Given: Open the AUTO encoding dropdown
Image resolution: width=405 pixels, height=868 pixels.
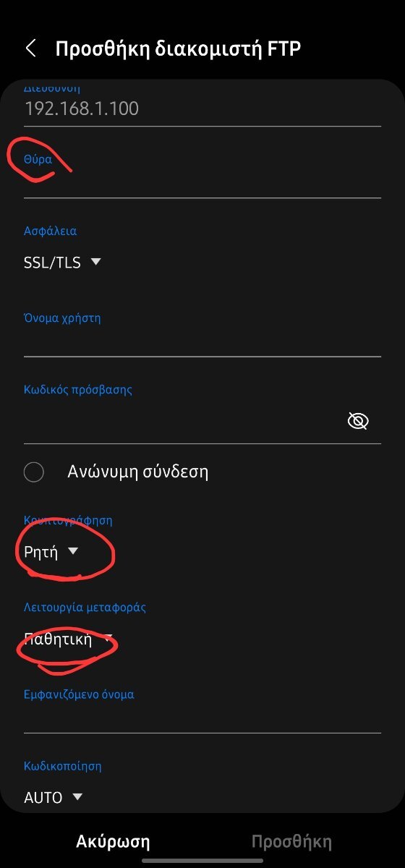Looking at the screenshot, I should [x=54, y=797].
